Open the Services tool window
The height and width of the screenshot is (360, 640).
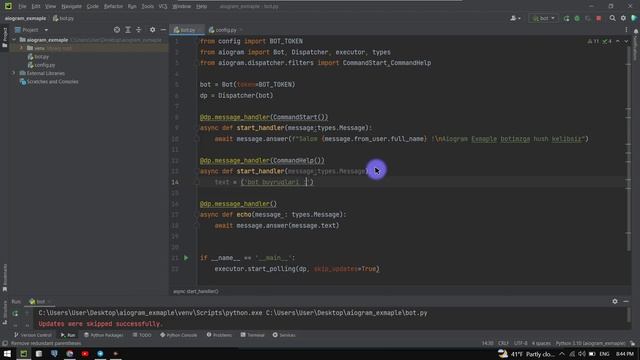pos(284,335)
